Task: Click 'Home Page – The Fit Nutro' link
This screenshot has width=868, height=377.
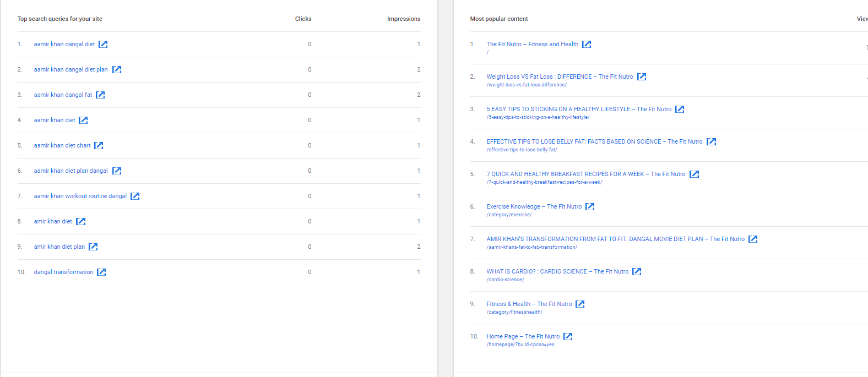Action: (x=523, y=336)
